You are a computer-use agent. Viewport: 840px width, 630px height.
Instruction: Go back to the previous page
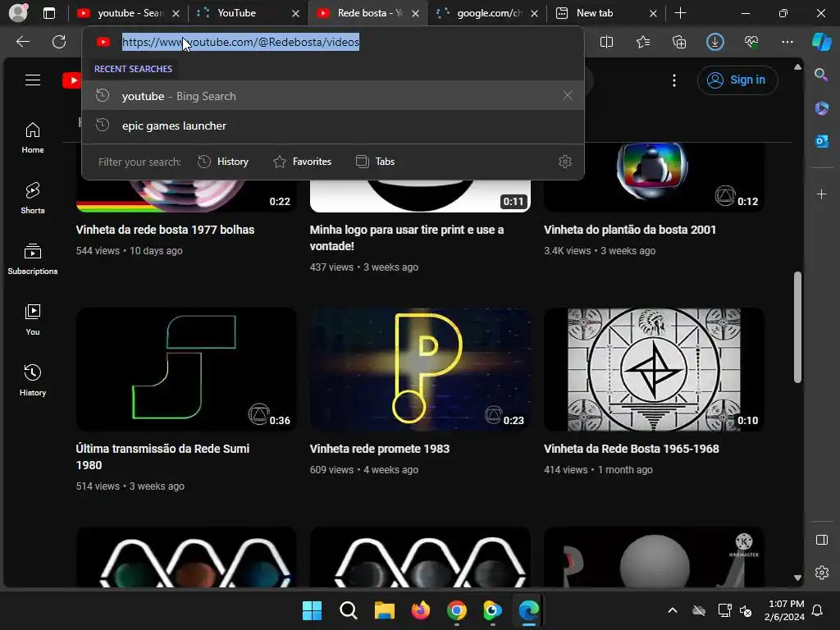click(x=23, y=42)
